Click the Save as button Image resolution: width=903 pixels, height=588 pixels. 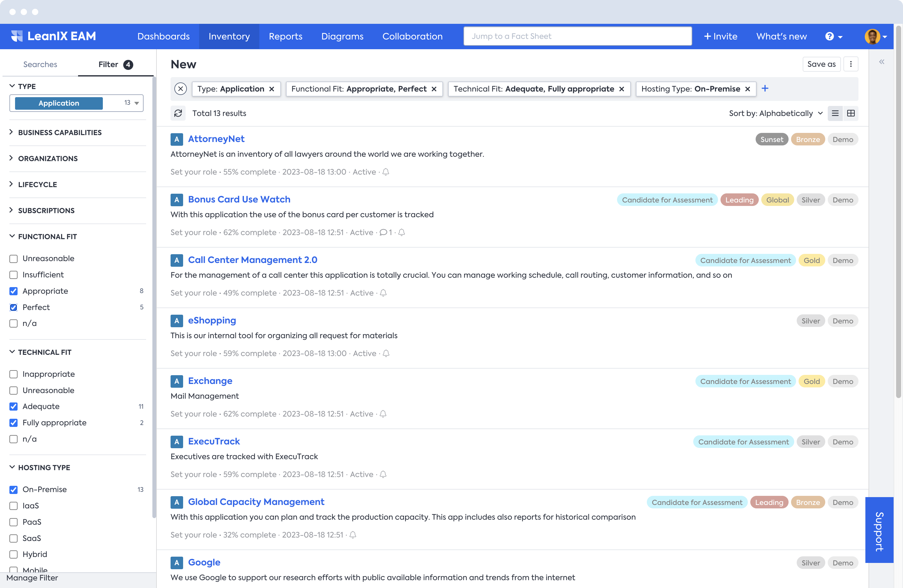tap(821, 64)
